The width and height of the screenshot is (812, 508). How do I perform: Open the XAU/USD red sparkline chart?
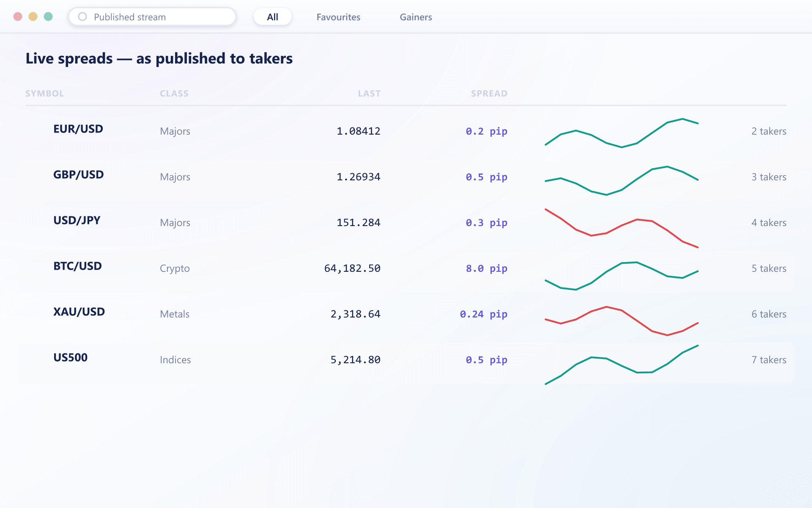point(622,321)
